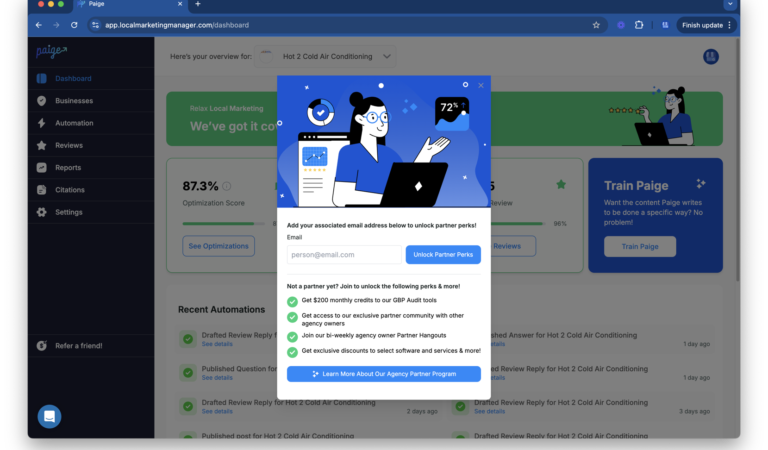The height and width of the screenshot is (450, 768).
Task: Click the Settings gear icon in sidebar
Action: pyautogui.click(x=42, y=212)
